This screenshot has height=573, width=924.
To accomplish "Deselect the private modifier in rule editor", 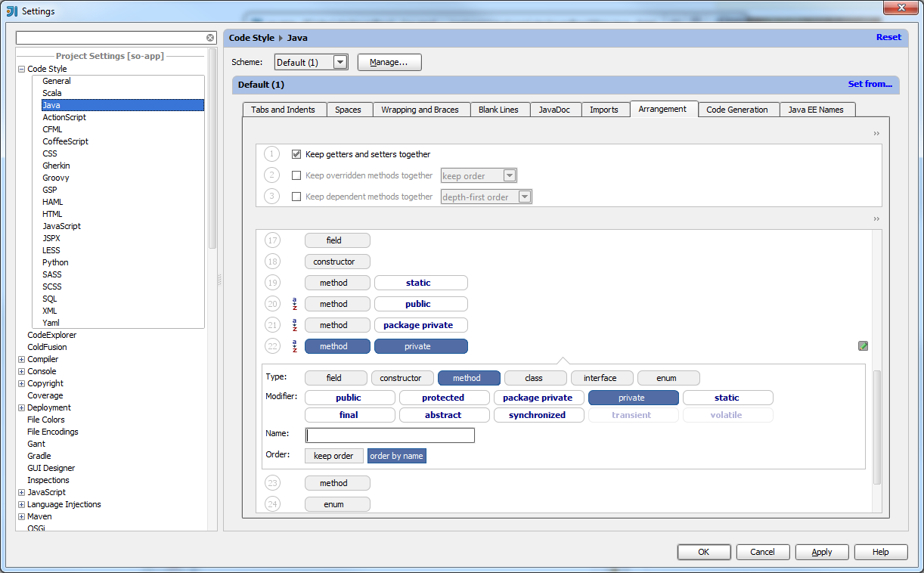I will coord(632,398).
